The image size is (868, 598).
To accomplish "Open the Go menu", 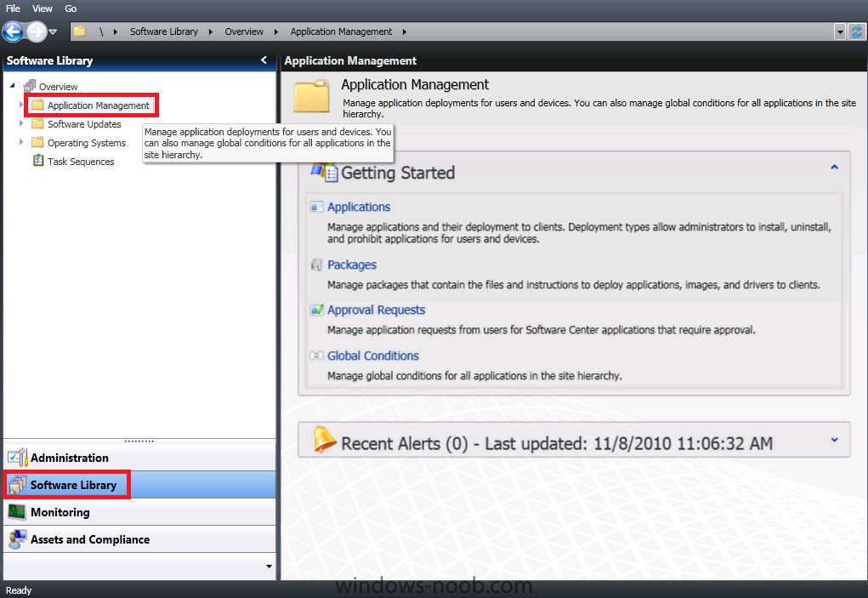I will click(x=71, y=9).
